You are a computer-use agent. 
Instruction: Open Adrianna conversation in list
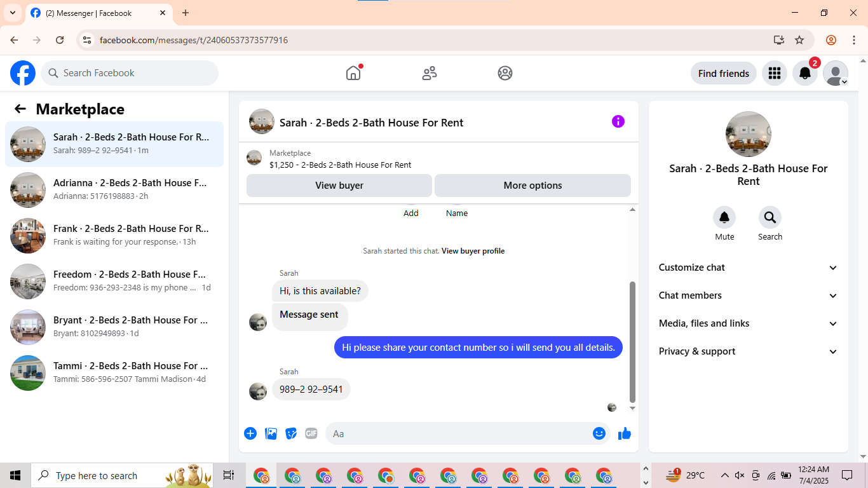[x=114, y=190]
